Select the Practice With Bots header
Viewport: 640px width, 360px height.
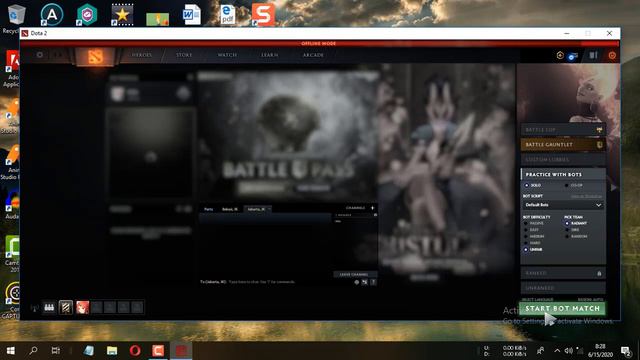(x=563, y=174)
